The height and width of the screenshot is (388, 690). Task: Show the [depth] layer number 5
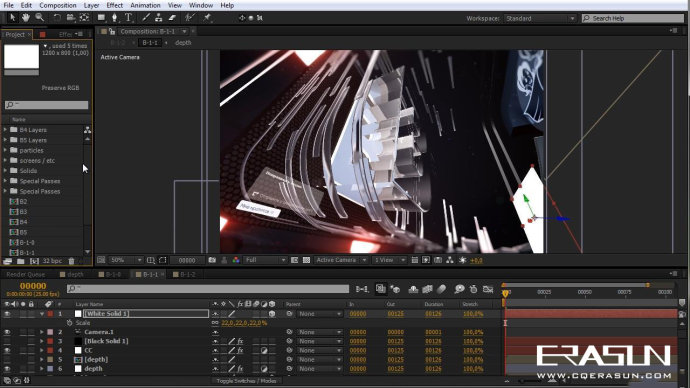tap(7, 360)
